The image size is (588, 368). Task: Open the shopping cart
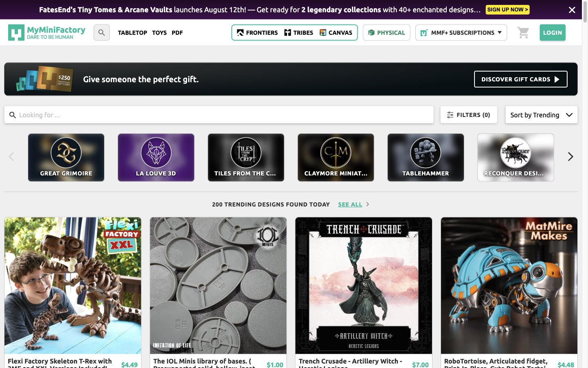pyautogui.click(x=523, y=33)
